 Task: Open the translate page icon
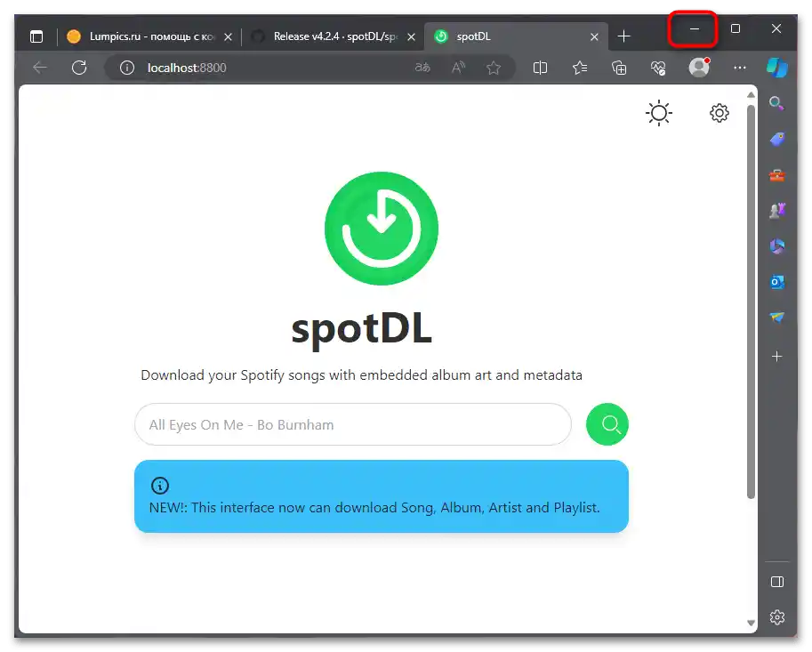pos(422,68)
